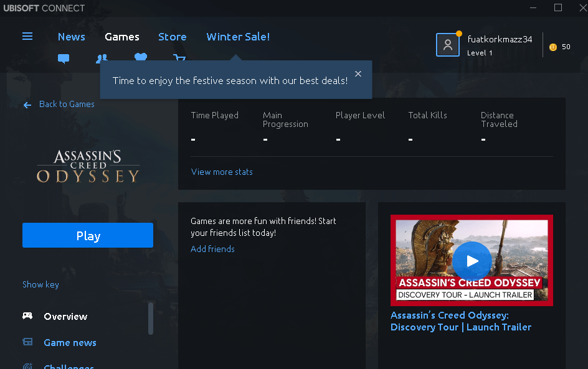588x369 pixels.
Task: Open the Winter Sale! tab
Action: 238,37
